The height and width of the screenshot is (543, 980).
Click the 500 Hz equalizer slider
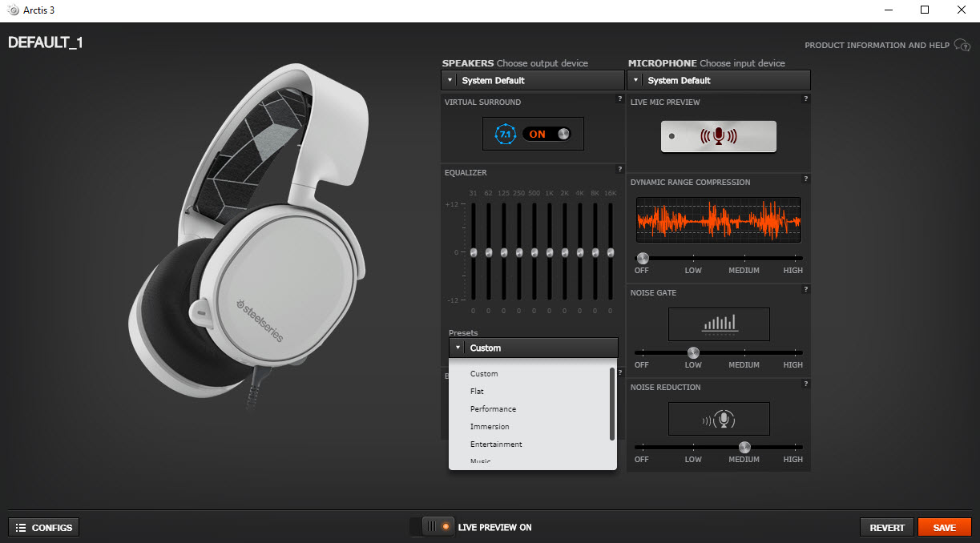pos(534,252)
